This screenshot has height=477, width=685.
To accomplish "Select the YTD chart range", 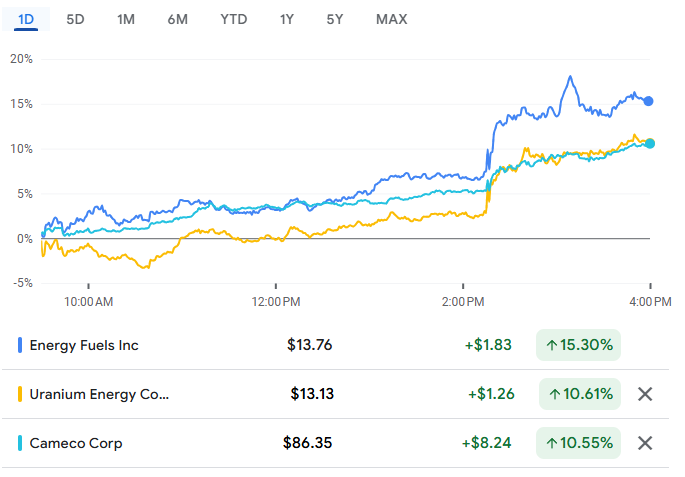I will pyautogui.click(x=233, y=19).
